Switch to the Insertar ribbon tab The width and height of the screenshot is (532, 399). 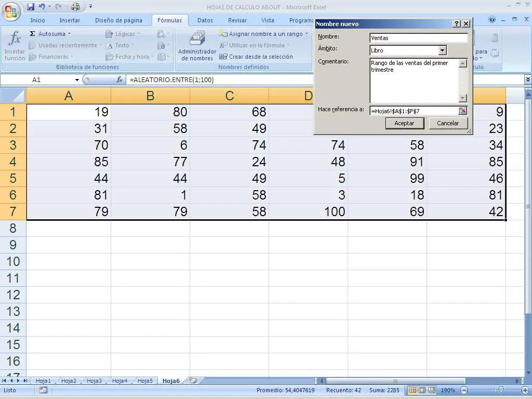[70, 20]
